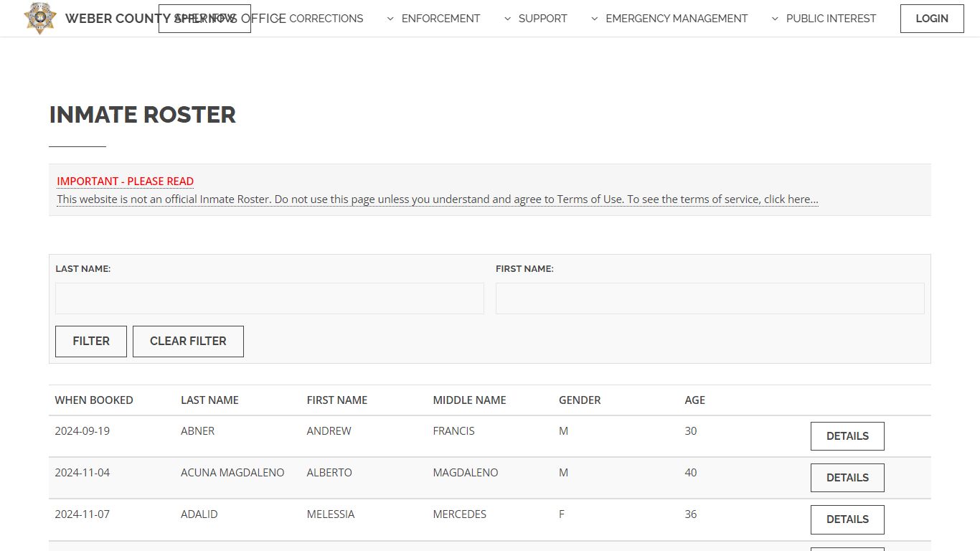This screenshot has width=980, height=551.
Task: Select first name MELESSIA cell
Action: pyautogui.click(x=331, y=514)
